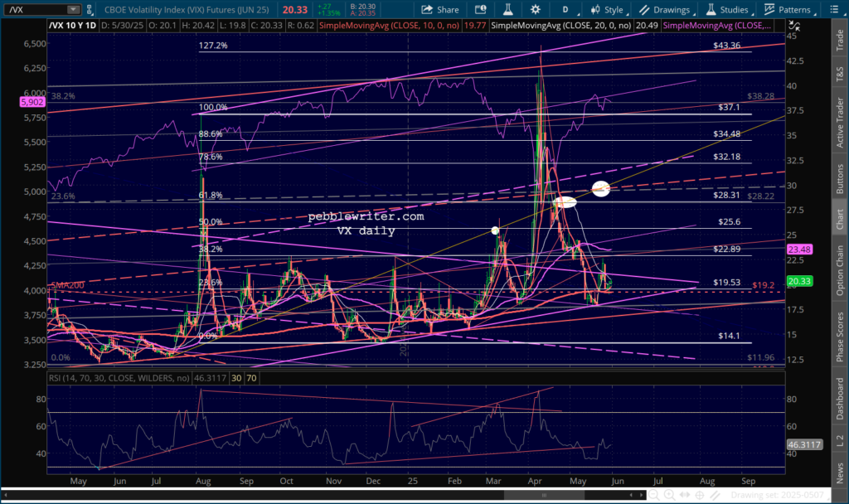
Task: Toggle the overlay icon beside moving average labels
Action: (793, 26)
